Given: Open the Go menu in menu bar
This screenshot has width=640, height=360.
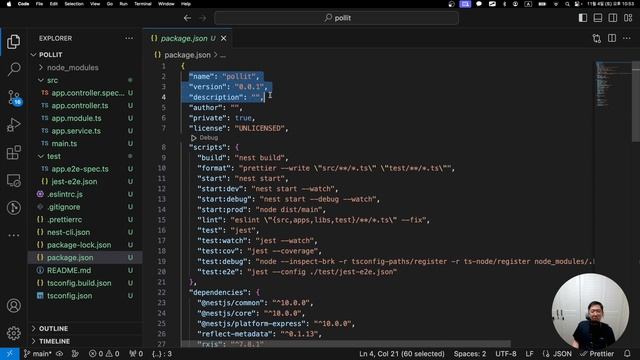Looking at the screenshot, I should point(110,4).
